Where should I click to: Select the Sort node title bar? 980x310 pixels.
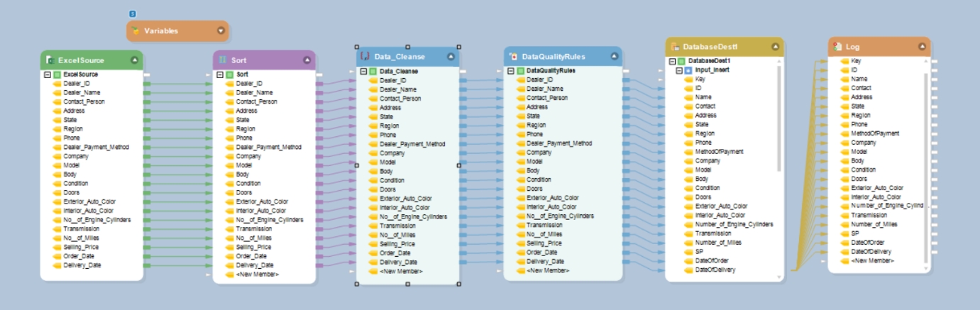click(x=264, y=60)
